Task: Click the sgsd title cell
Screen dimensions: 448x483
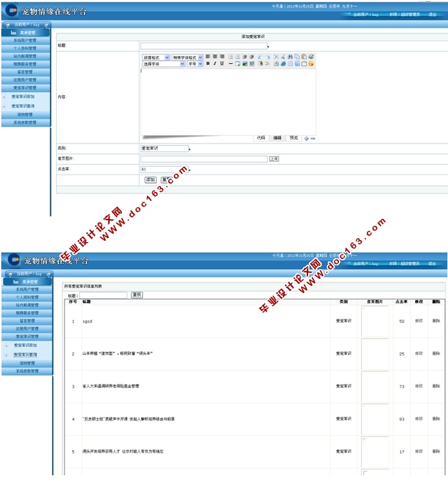Action: 87,321
